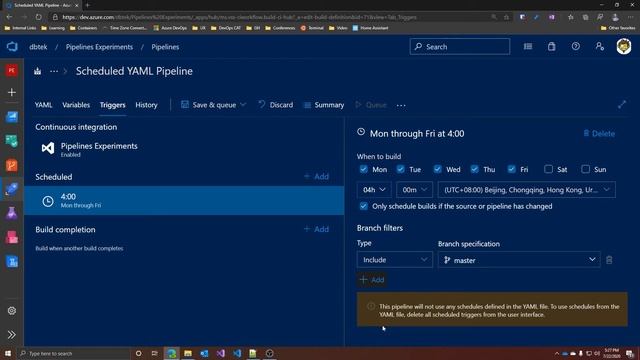Image resolution: width=640 pixels, height=360 pixels.
Task: Open the UTC+08:00 time zone dropdown
Action: coord(527,190)
